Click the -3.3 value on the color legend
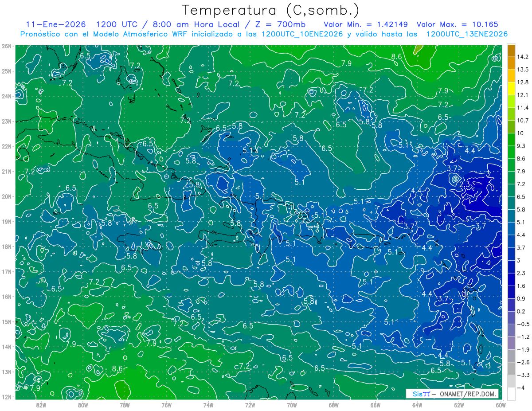 tap(523, 375)
